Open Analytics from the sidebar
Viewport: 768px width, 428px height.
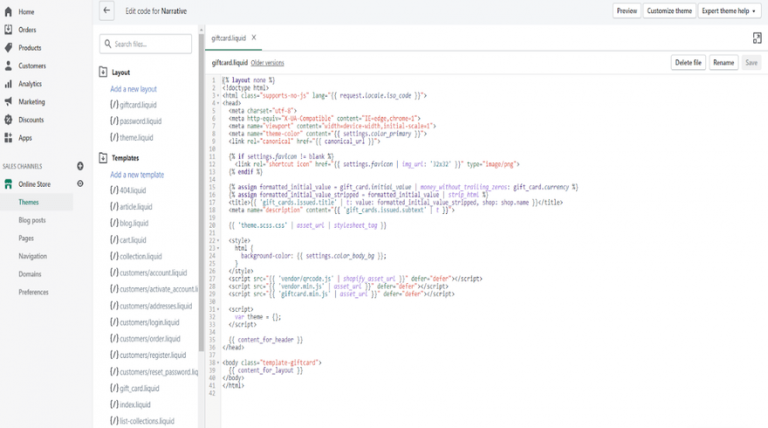coord(30,84)
